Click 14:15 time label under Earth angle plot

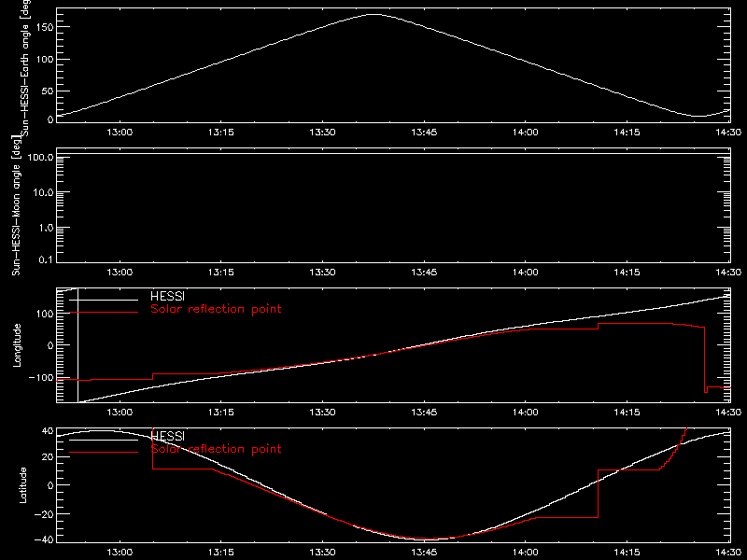[627, 133]
